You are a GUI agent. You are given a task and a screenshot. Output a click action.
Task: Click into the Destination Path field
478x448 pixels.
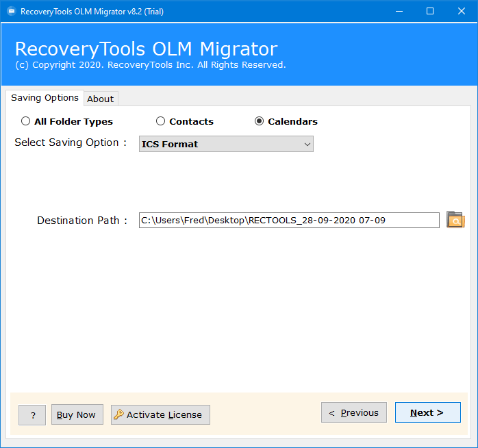[289, 220]
